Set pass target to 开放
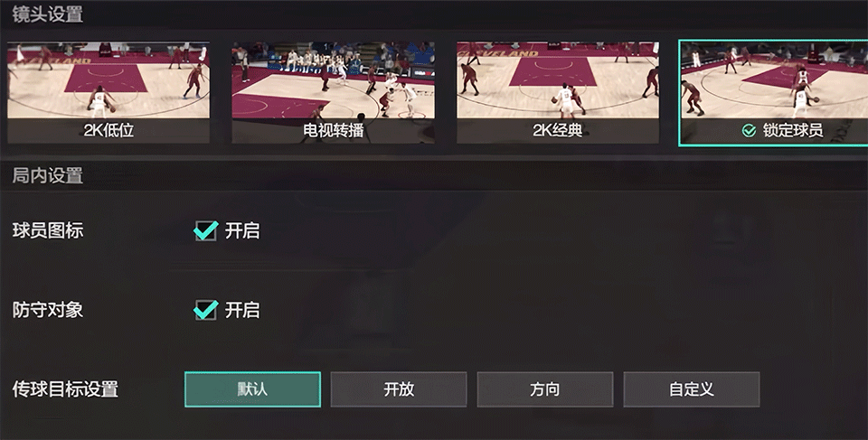Image resolution: width=868 pixels, height=440 pixels. coord(399,389)
